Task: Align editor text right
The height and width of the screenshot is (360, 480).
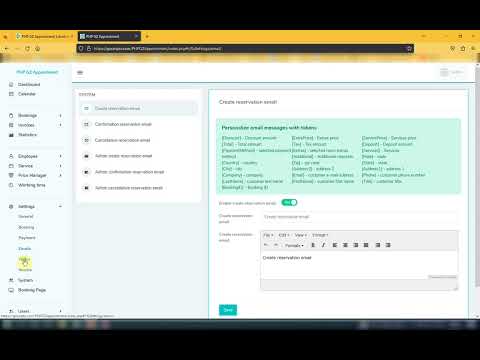Action: click(x=356, y=245)
